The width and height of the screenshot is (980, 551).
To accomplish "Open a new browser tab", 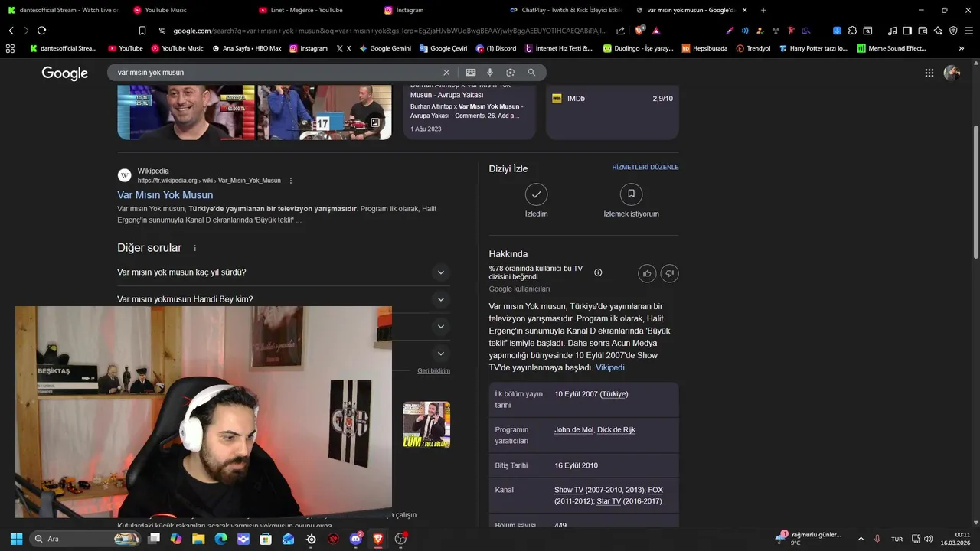I will (763, 10).
